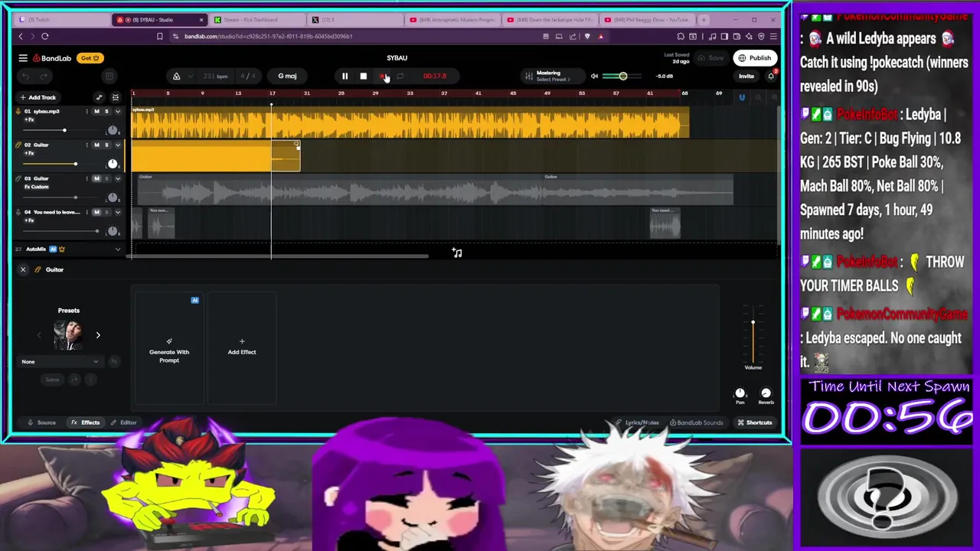Reload the browser page
The height and width of the screenshot is (551, 980).
click(44, 36)
